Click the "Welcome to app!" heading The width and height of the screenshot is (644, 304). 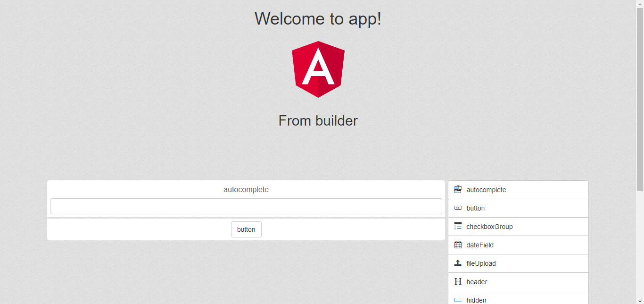click(x=318, y=19)
